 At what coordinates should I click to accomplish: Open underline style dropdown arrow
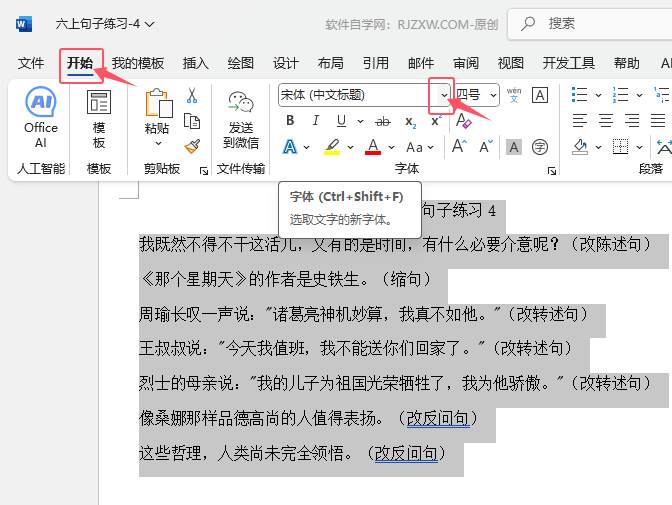pyautogui.click(x=360, y=121)
